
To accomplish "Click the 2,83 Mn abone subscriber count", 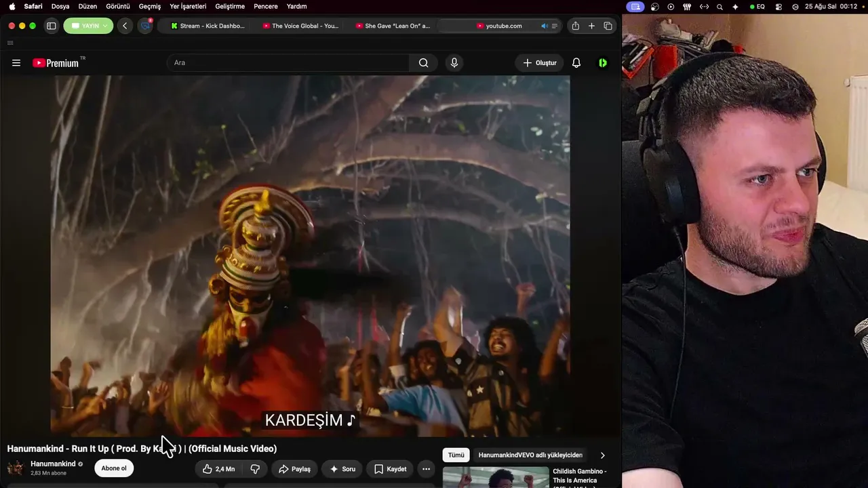I will [x=48, y=473].
